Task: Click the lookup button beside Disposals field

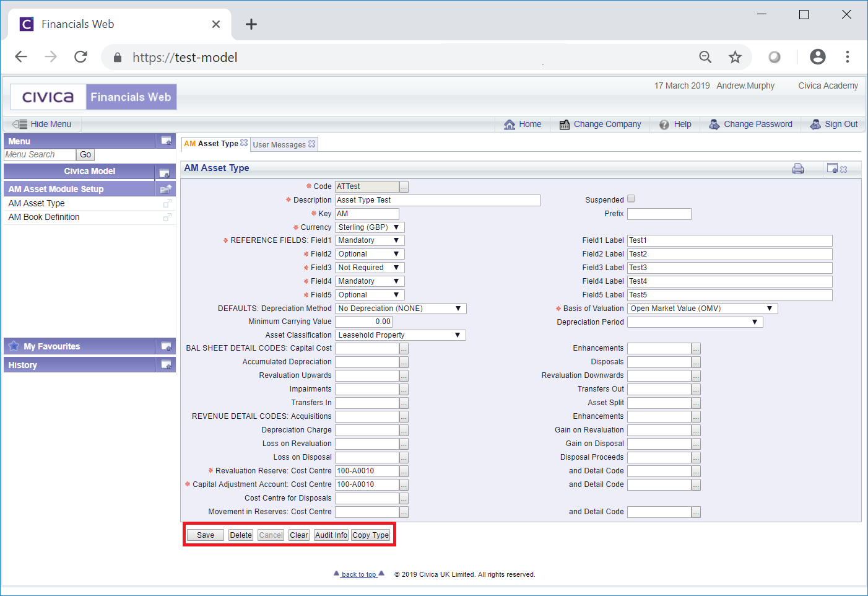Action: point(696,362)
